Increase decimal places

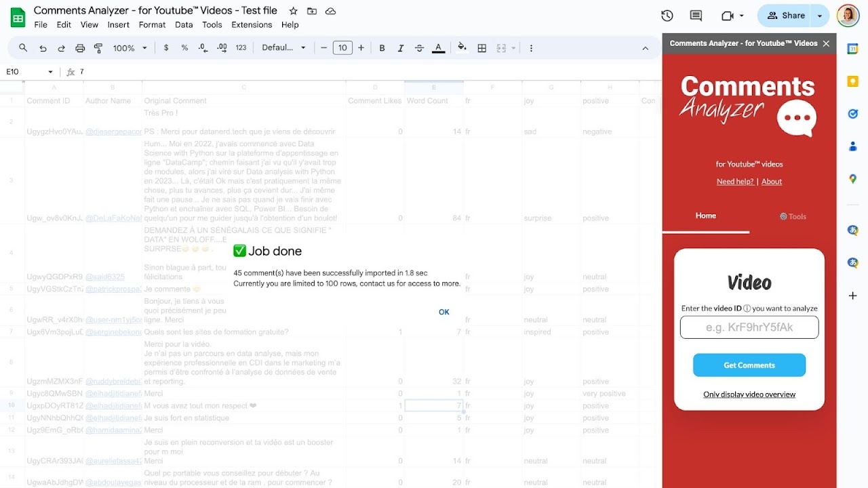[x=222, y=48]
